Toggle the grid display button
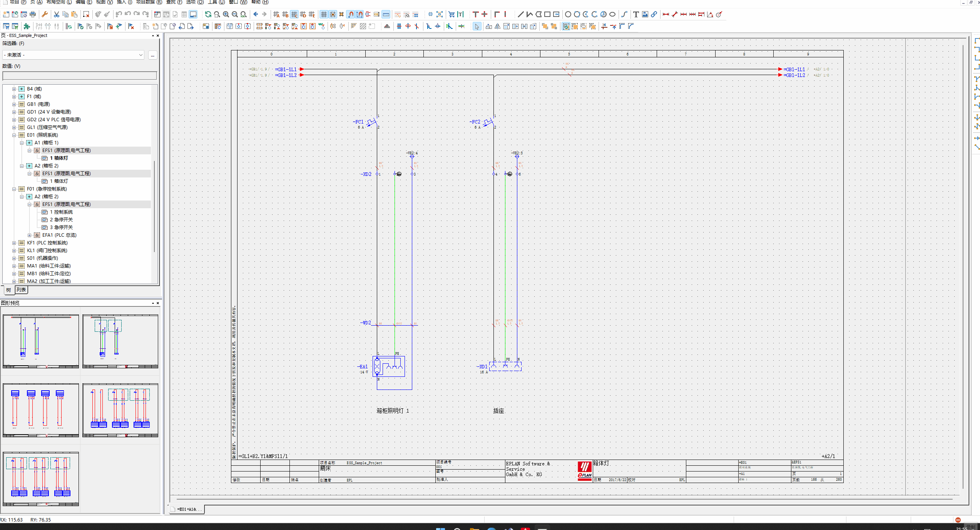This screenshot has width=980, height=530. [x=324, y=15]
